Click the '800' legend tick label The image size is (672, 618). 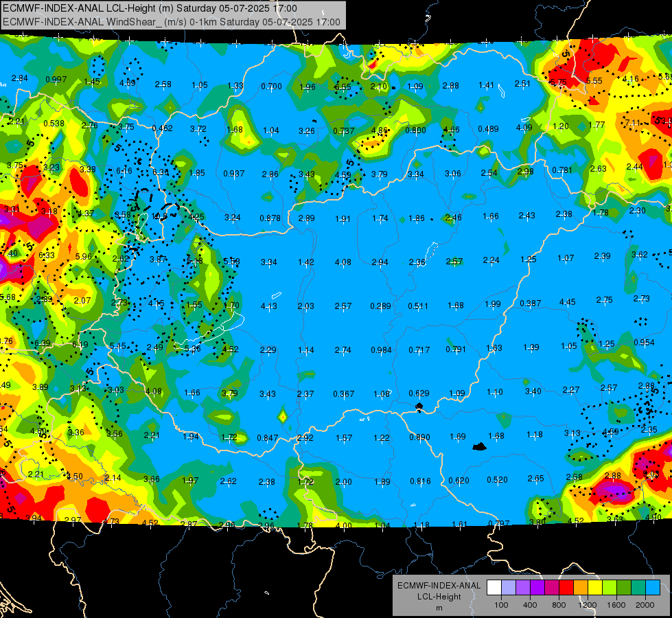coord(559,605)
